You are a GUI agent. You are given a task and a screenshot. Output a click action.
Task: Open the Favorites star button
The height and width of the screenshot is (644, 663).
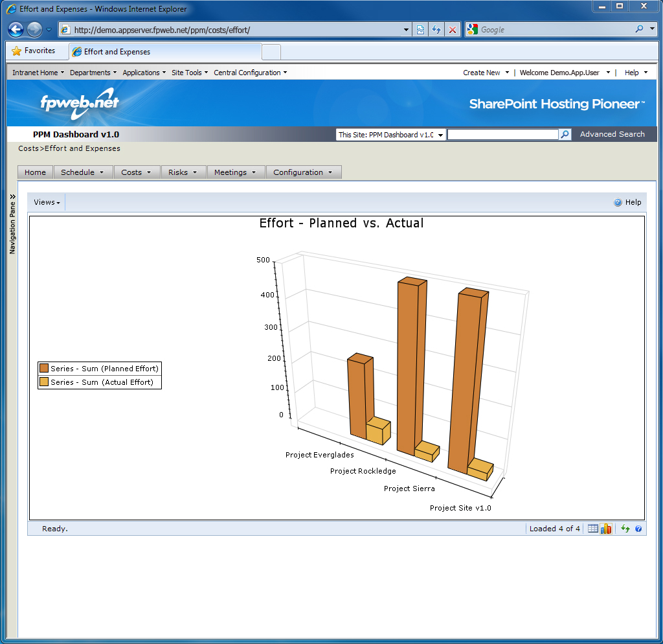(34, 51)
